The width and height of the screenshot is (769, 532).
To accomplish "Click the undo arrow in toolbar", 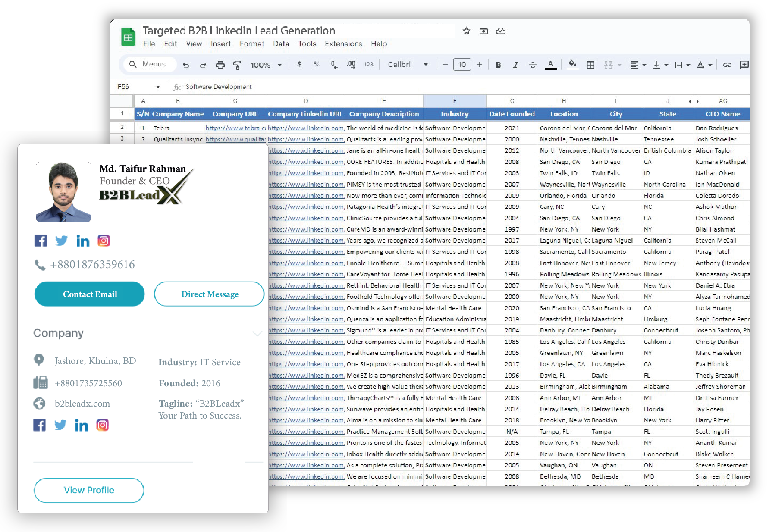I will tap(186, 65).
